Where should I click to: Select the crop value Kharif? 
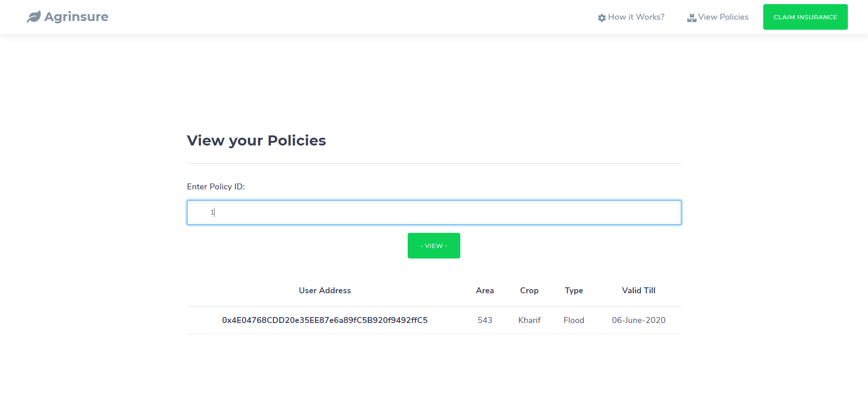coord(529,320)
